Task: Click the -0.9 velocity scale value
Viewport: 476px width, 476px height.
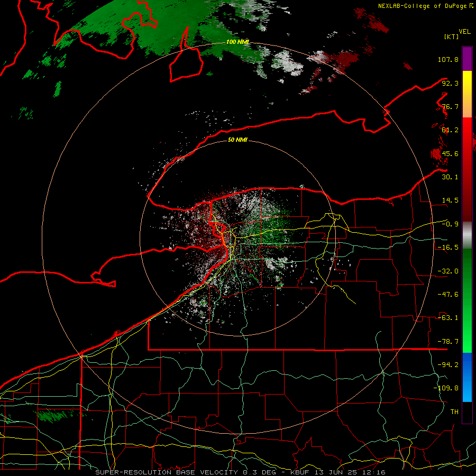Action: click(450, 224)
